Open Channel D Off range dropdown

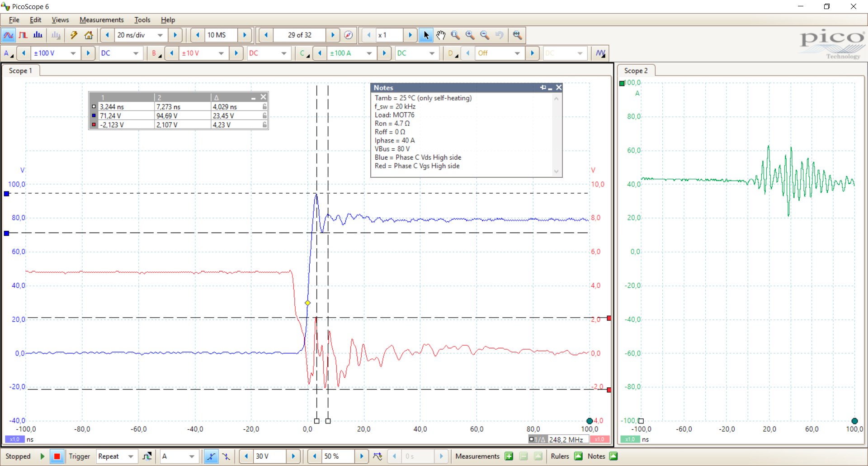(517, 53)
